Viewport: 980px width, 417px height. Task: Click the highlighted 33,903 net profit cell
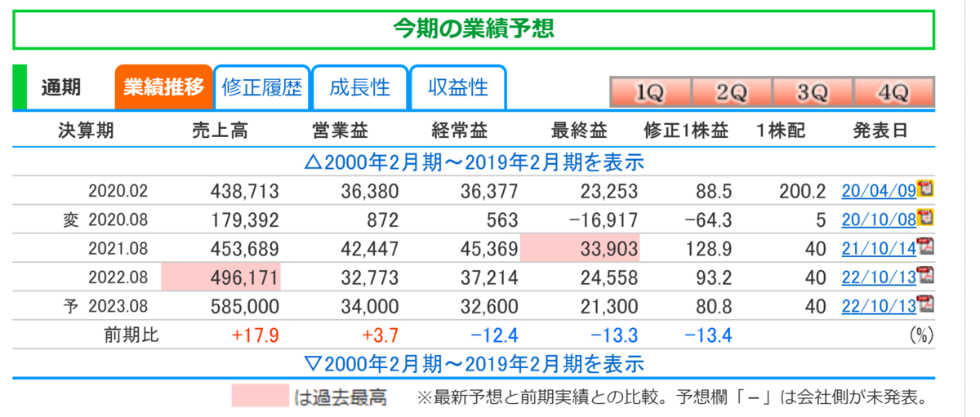pos(580,249)
